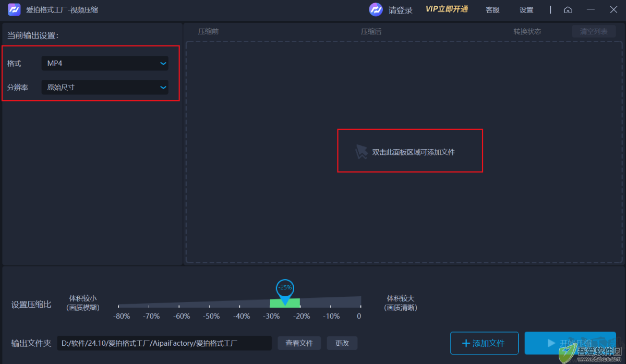This screenshot has height=364, width=626.
Task: Click 请登录 to sign in
Action: coord(400,10)
